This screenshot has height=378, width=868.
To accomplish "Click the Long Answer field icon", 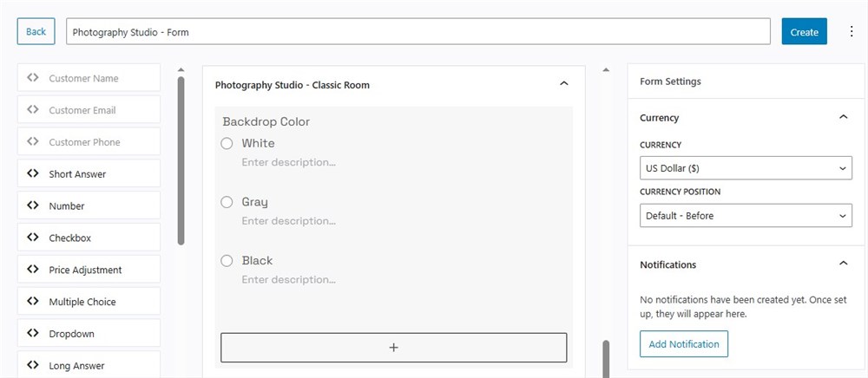I will pyautogui.click(x=33, y=365).
